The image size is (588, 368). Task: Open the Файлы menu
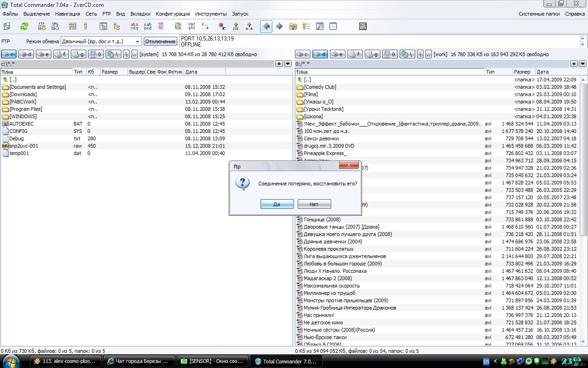pyautogui.click(x=11, y=14)
